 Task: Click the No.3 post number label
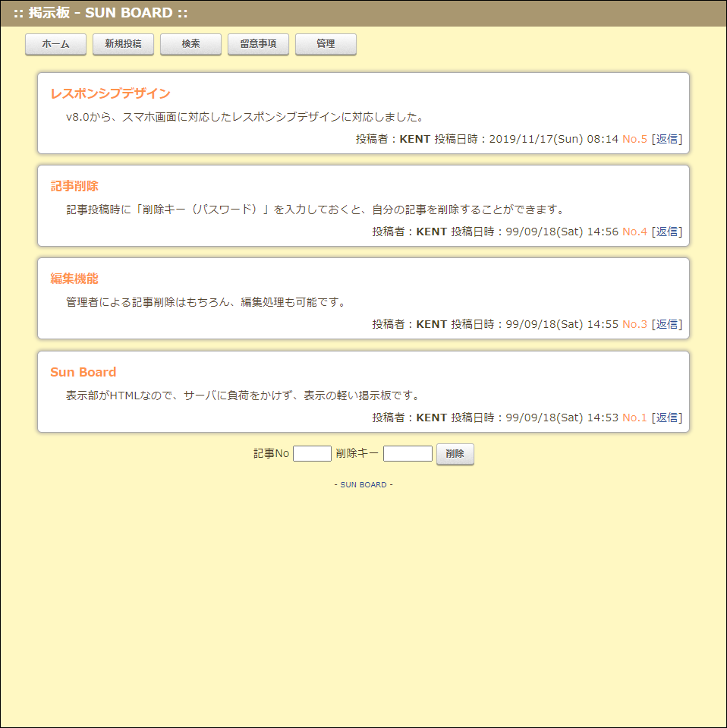click(634, 324)
